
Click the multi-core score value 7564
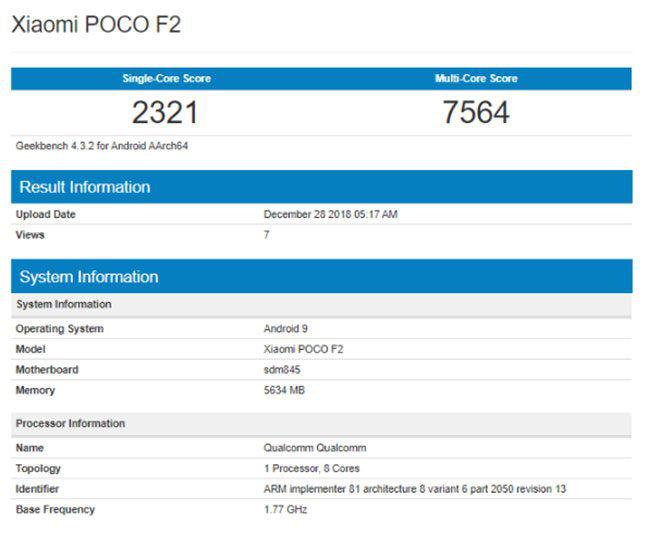[476, 112]
